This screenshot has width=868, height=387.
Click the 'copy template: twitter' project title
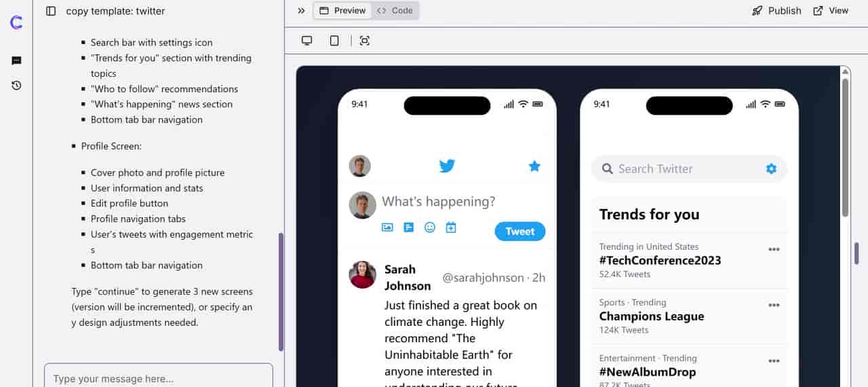coord(115,11)
